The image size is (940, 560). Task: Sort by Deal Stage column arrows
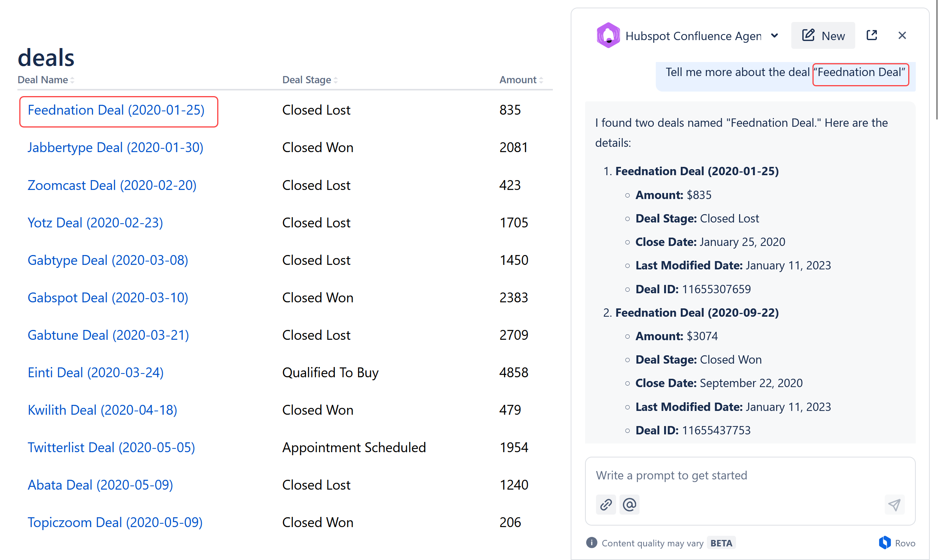[336, 80]
